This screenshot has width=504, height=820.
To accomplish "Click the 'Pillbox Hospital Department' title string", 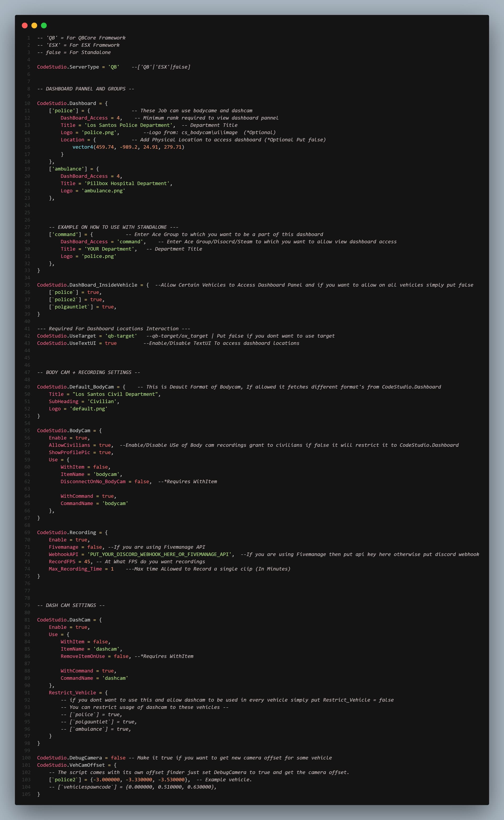I will tap(127, 183).
